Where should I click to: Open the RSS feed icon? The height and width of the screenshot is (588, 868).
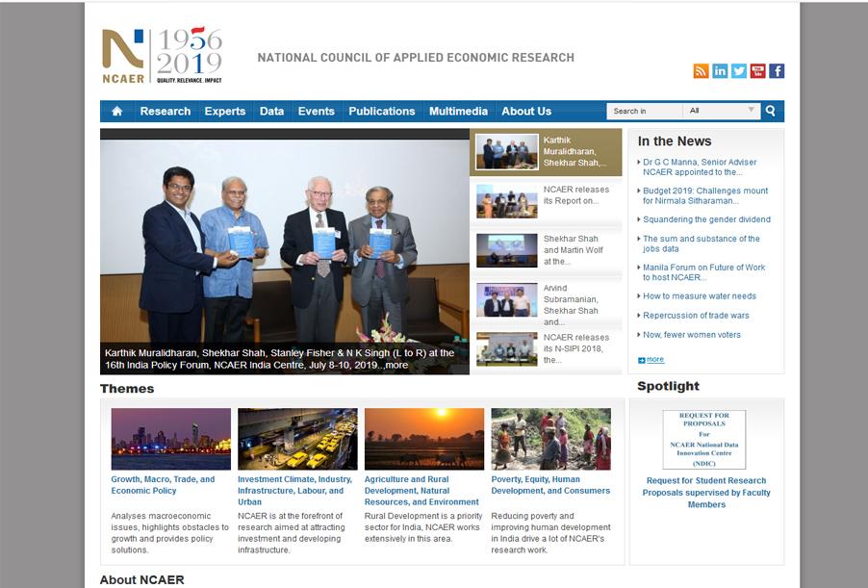(x=701, y=71)
